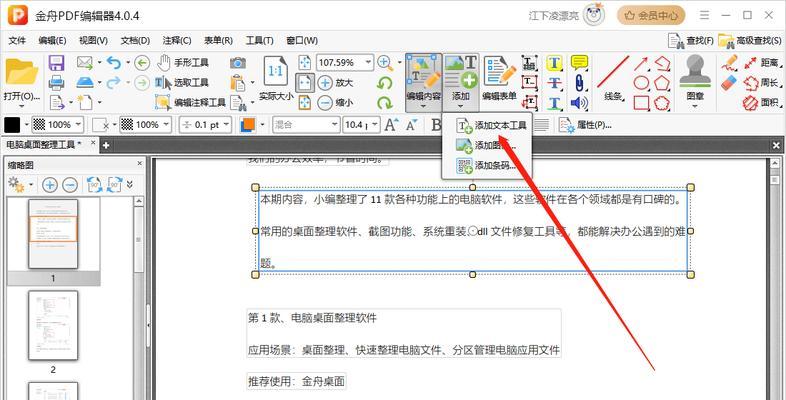Click the plus new tab button
Viewport: 786px width, 400px height.
click(106, 145)
